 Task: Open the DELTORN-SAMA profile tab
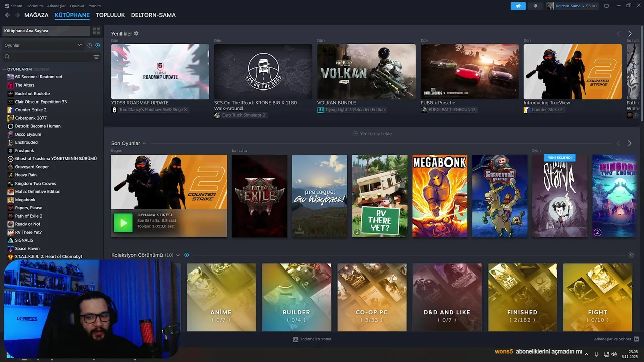click(153, 15)
